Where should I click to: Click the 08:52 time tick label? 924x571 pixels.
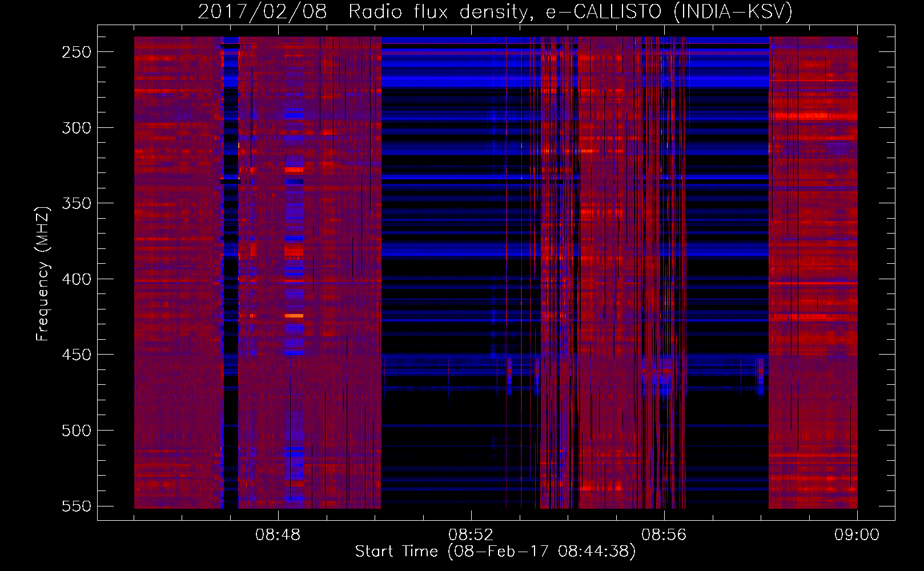[x=471, y=535]
